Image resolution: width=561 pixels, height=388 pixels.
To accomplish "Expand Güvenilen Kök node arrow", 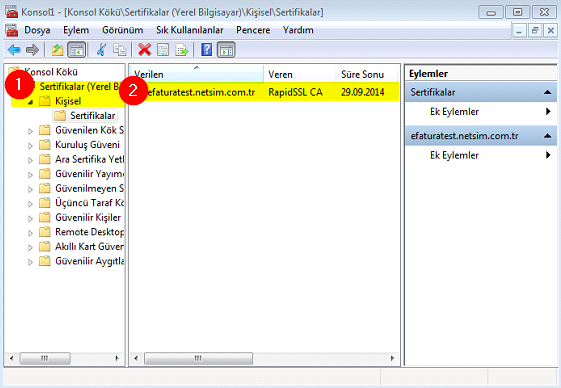I will point(30,131).
